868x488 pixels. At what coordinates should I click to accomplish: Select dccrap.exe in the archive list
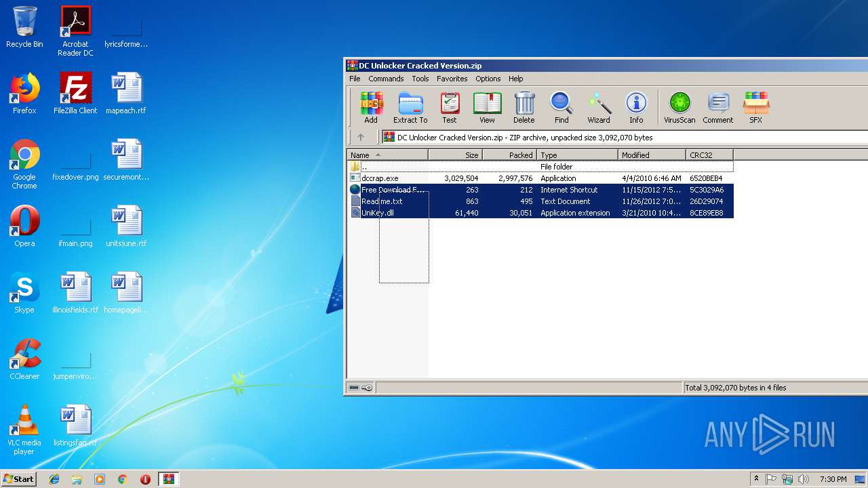[540, 178]
